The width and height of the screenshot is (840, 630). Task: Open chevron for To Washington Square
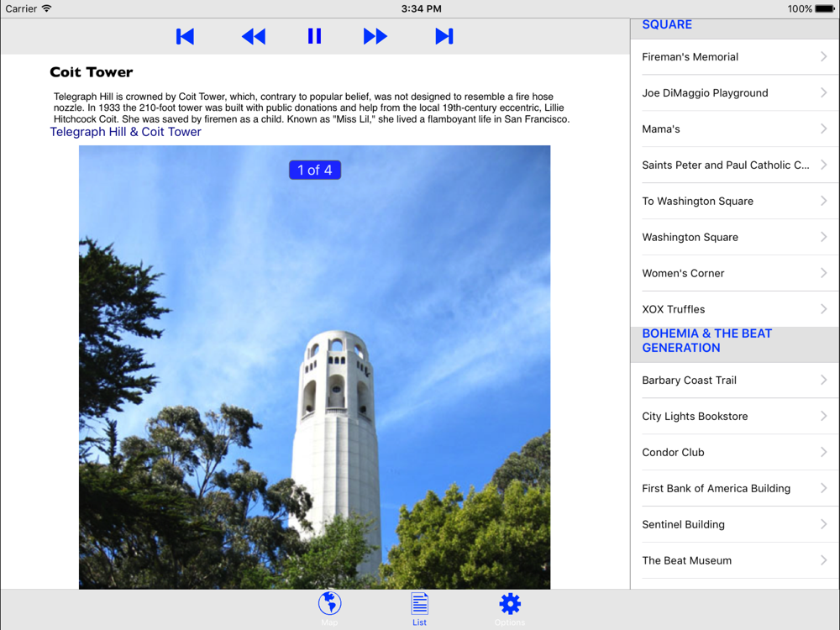click(824, 201)
